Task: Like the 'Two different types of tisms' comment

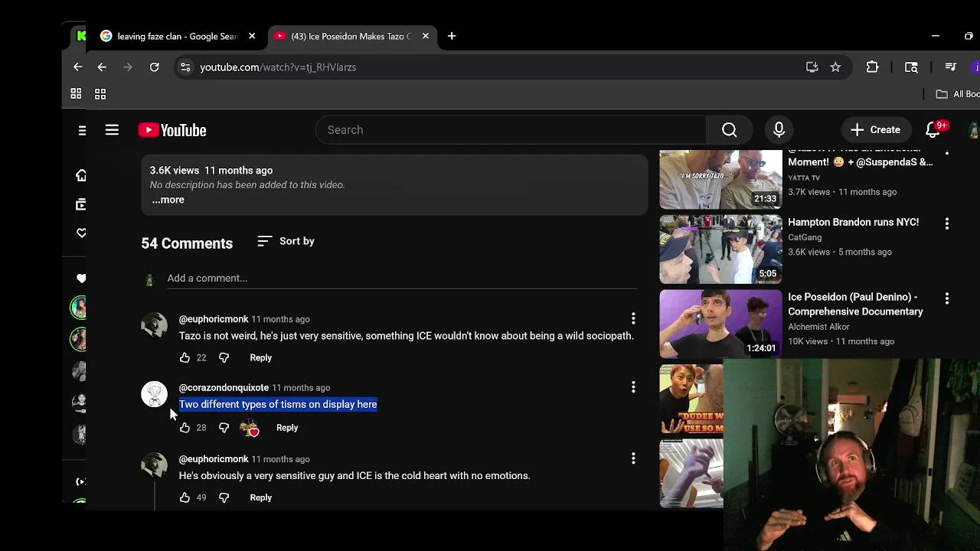Action: [185, 428]
